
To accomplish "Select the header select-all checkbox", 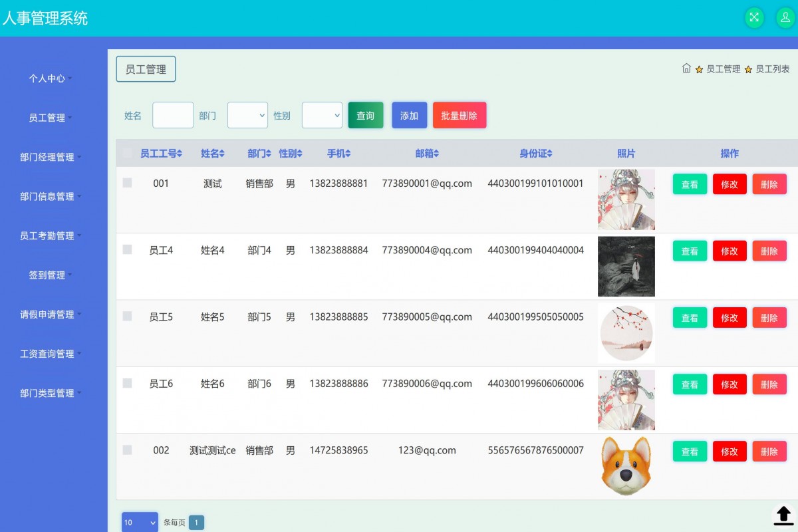I will 127,153.
